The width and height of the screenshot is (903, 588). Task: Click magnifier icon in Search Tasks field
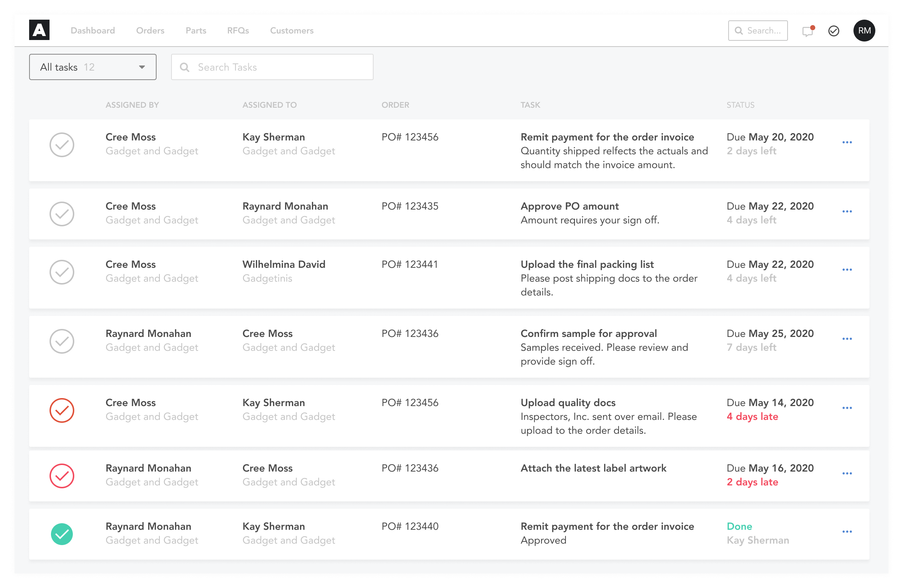(x=185, y=67)
